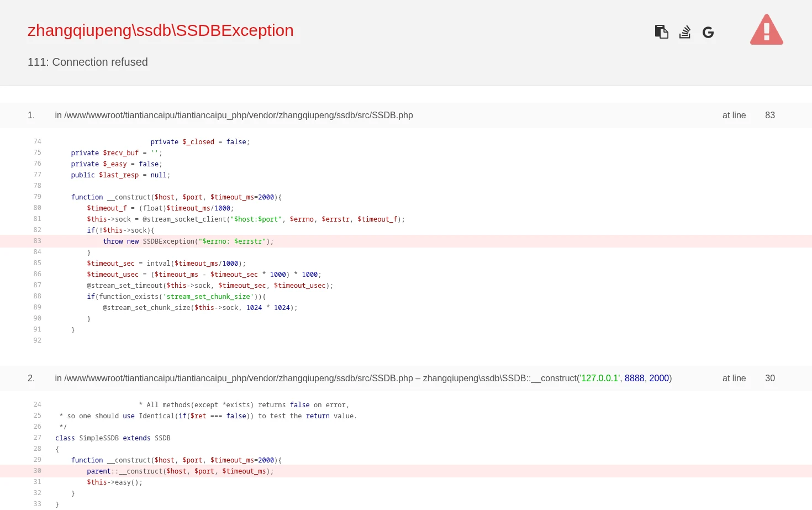
Task: Search the error on Google
Action: [x=708, y=33]
